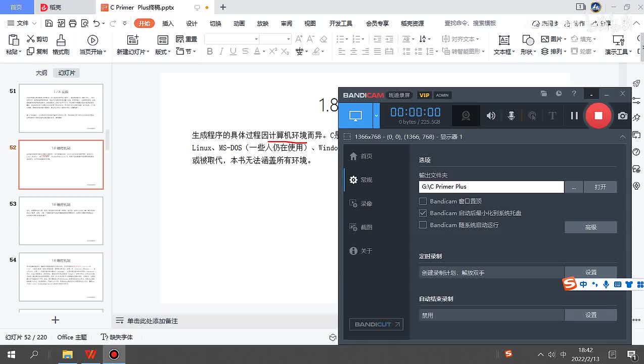The width and height of the screenshot is (644, 364).
Task: Select Bandicam 常规 general section
Action: (361, 180)
